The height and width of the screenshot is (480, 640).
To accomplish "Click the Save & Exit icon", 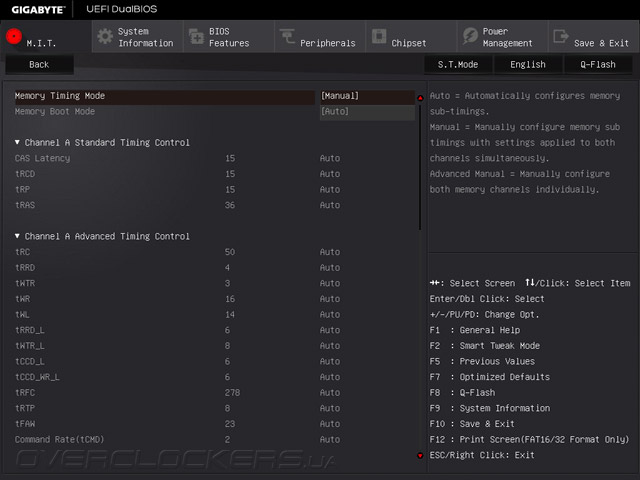I will pyautogui.click(x=561, y=37).
